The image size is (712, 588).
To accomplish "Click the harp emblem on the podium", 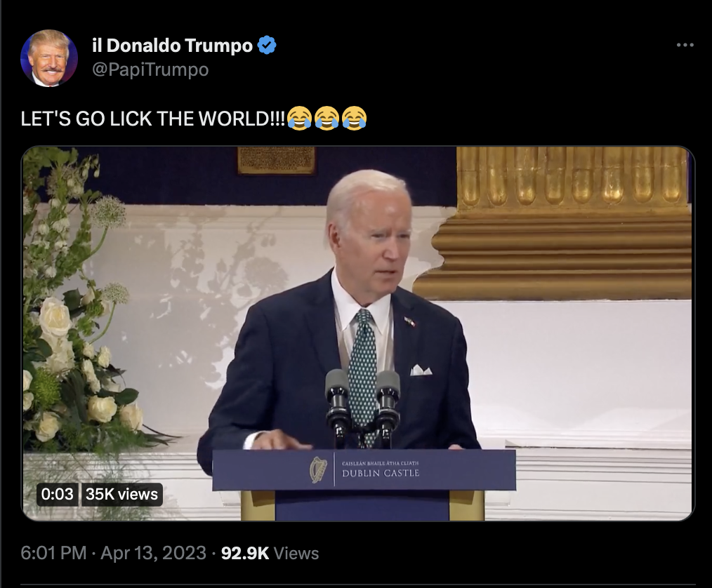I will point(318,469).
